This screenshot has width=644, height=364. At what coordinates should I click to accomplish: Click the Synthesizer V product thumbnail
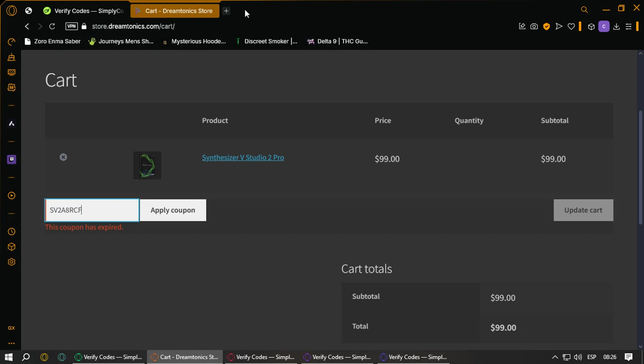[147, 165]
